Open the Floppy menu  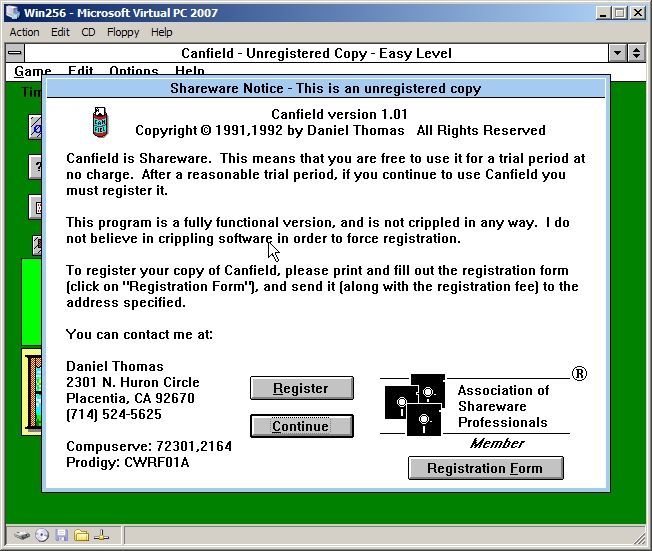pyautogui.click(x=123, y=32)
